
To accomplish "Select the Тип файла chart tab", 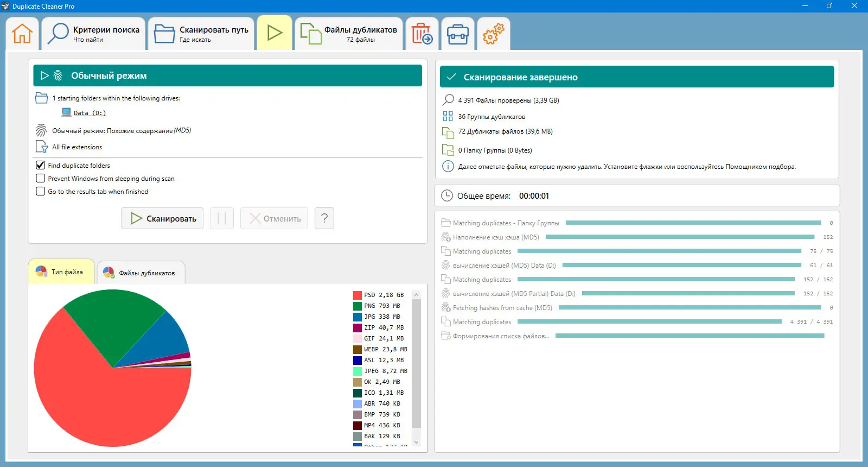I will (x=61, y=272).
